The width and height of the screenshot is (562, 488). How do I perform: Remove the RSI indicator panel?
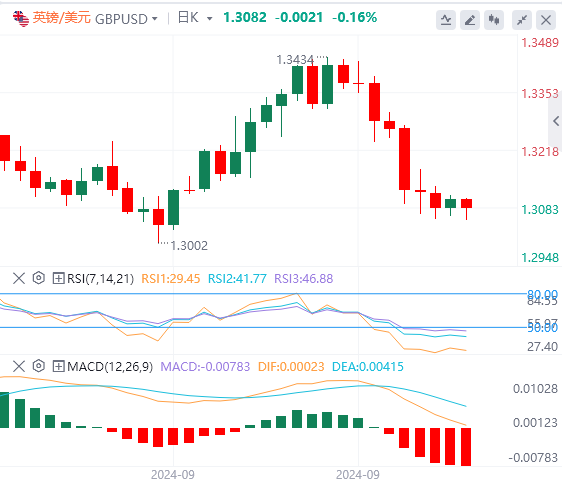click(x=19, y=278)
